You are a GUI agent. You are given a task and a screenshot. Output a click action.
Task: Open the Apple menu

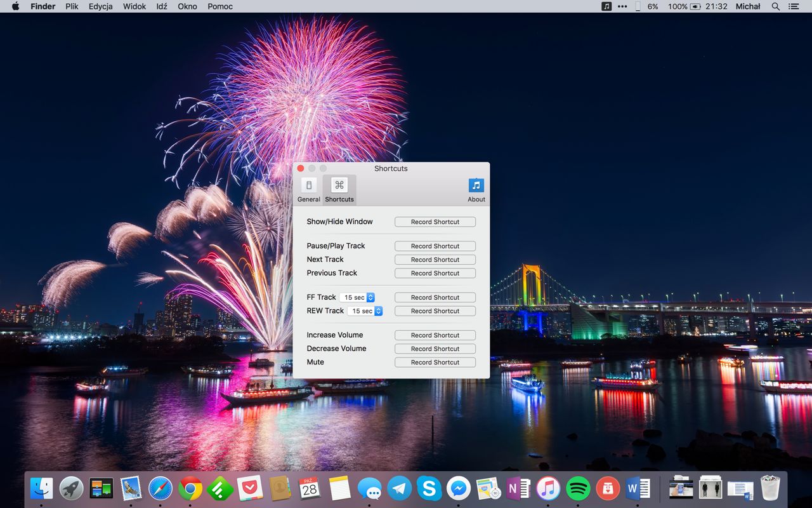(16, 6)
